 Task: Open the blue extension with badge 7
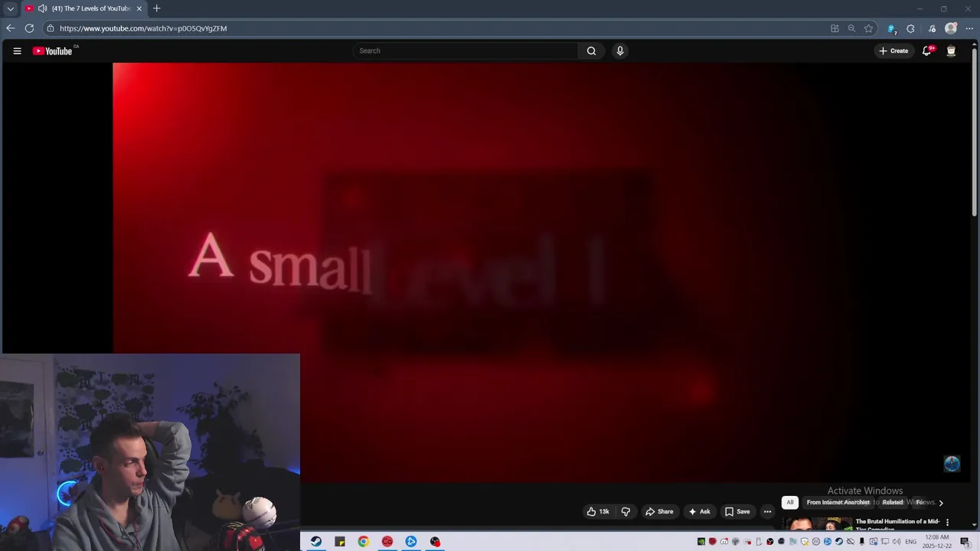pyautogui.click(x=891, y=28)
